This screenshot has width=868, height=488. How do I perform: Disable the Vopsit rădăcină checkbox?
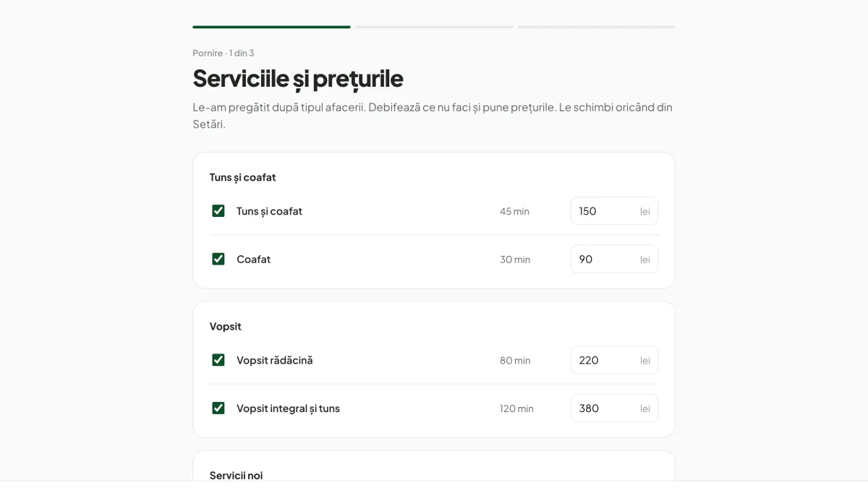coord(218,360)
